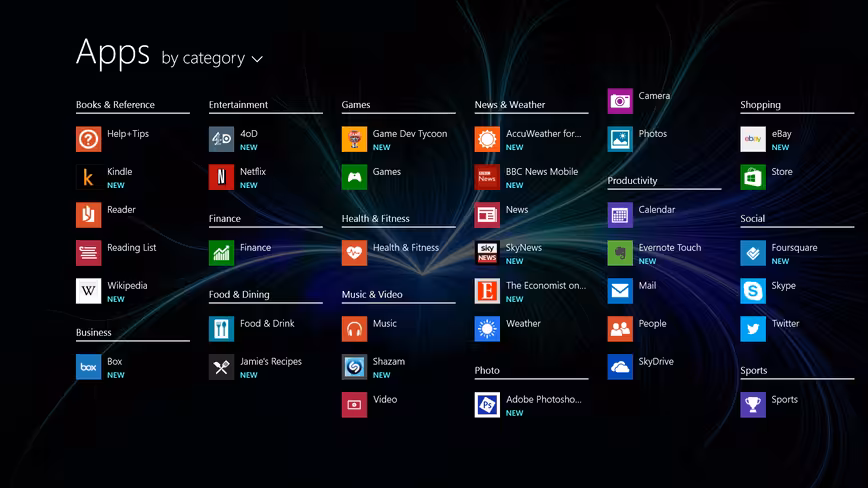Image resolution: width=868 pixels, height=488 pixels.
Task: Select the Health & Fitness category header
Action: 376,219
